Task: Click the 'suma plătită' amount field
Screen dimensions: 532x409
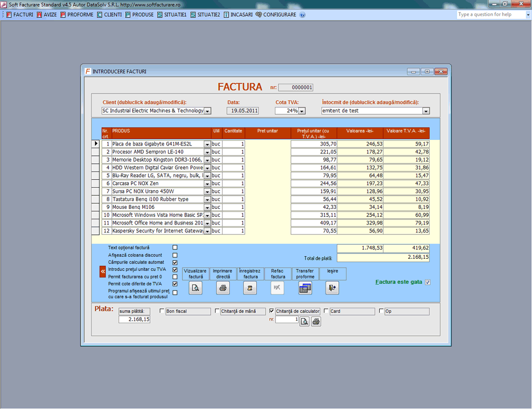Action: tap(135, 320)
